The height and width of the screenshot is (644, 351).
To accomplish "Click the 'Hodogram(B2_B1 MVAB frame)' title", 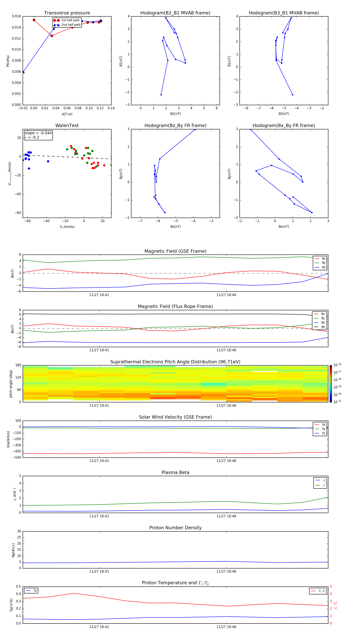I will (x=175, y=13).
